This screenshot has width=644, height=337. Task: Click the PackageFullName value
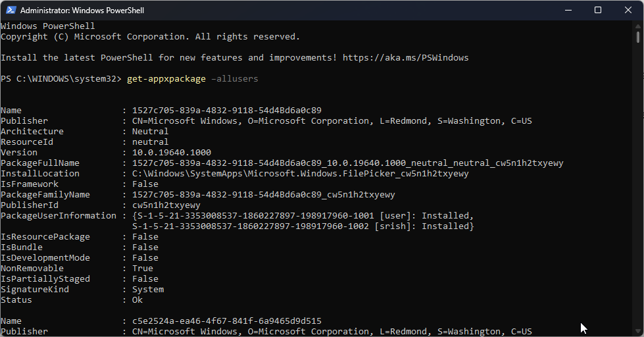[x=348, y=163]
